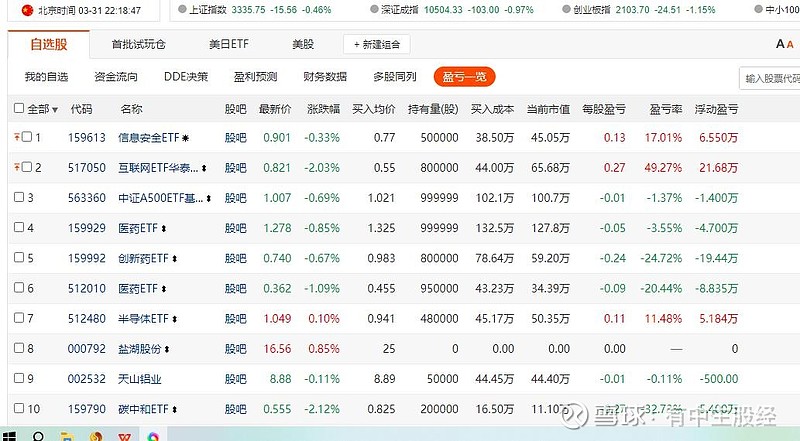
Task: Open the Windows Start menu
Action: (9, 436)
